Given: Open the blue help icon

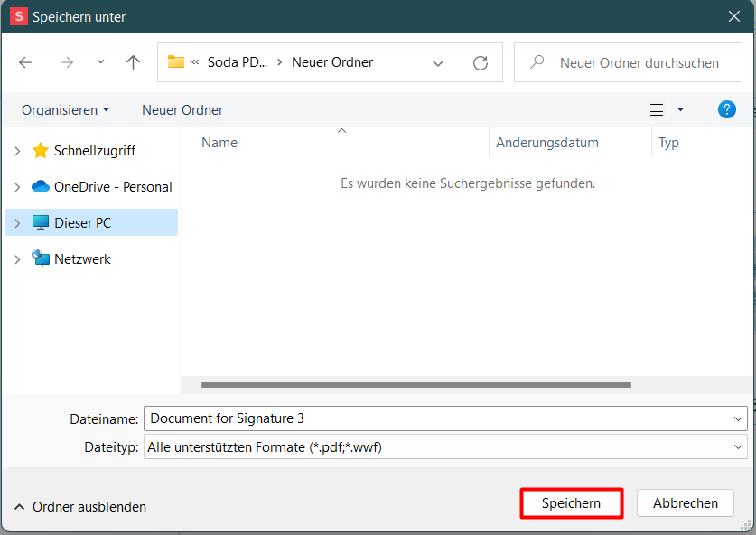Looking at the screenshot, I should coord(726,109).
